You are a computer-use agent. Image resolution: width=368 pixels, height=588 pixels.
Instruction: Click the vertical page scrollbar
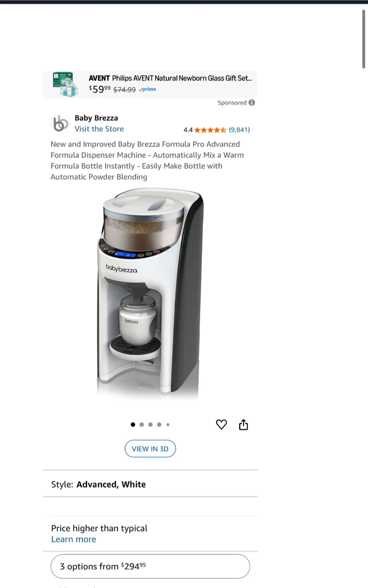point(364,39)
